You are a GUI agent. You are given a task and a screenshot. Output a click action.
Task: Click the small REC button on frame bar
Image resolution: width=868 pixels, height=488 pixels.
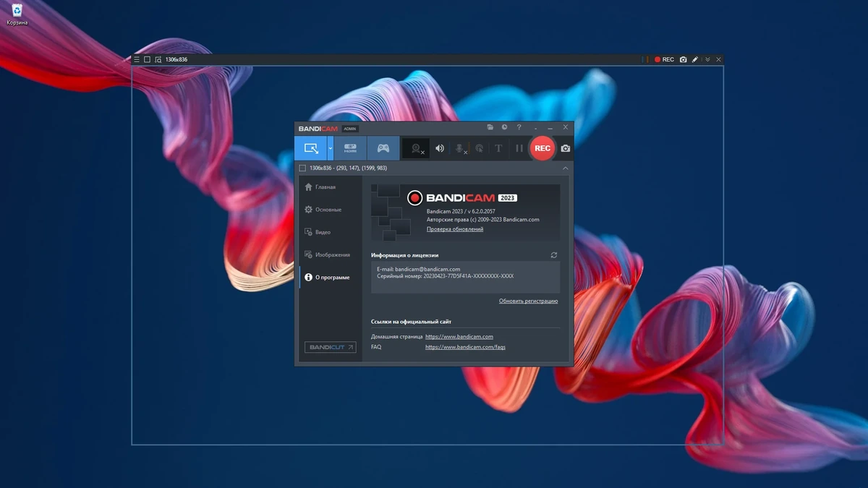tap(664, 59)
